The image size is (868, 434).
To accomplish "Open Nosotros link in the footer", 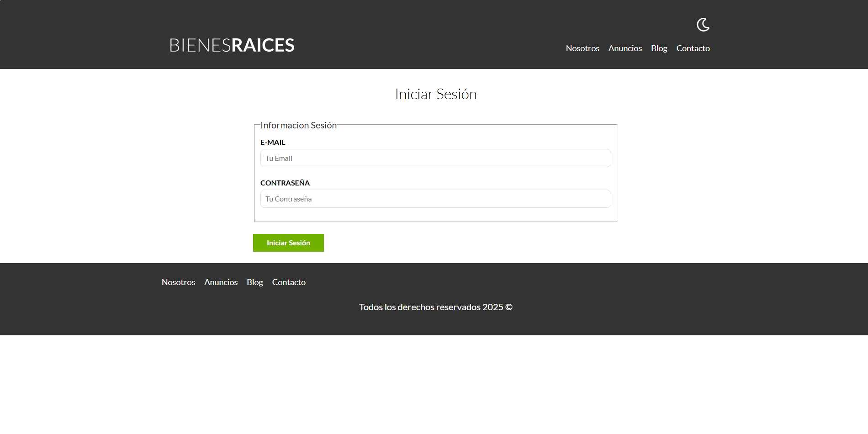I will 178,282.
